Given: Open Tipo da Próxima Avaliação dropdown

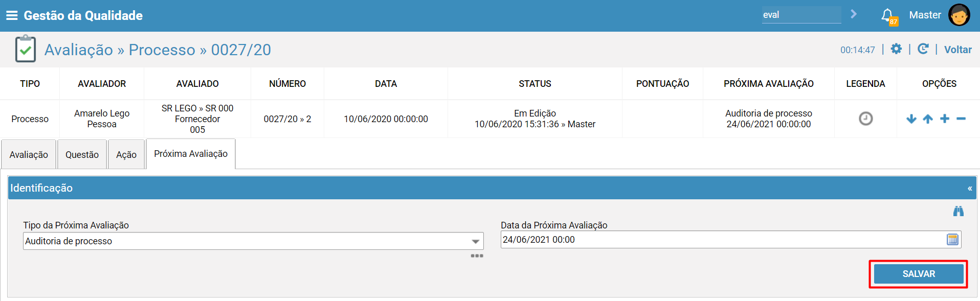Looking at the screenshot, I should pyautogui.click(x=253, y=241).
